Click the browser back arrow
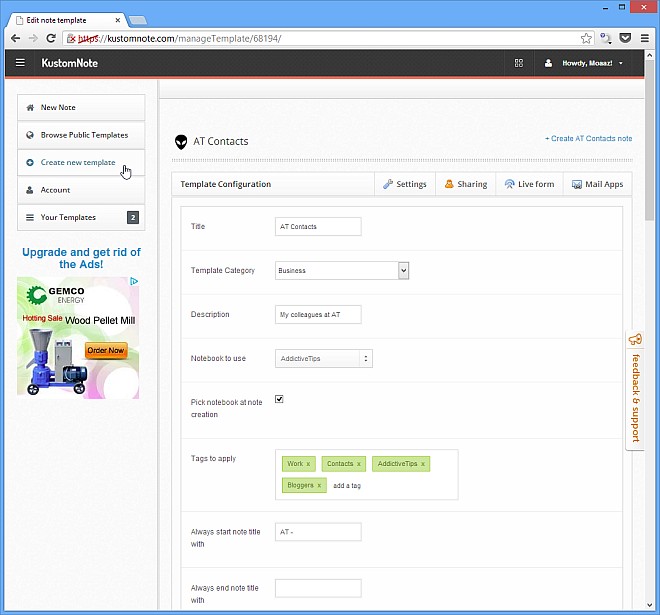The height and width of the screenshot is (615, 660). (16, 38)
